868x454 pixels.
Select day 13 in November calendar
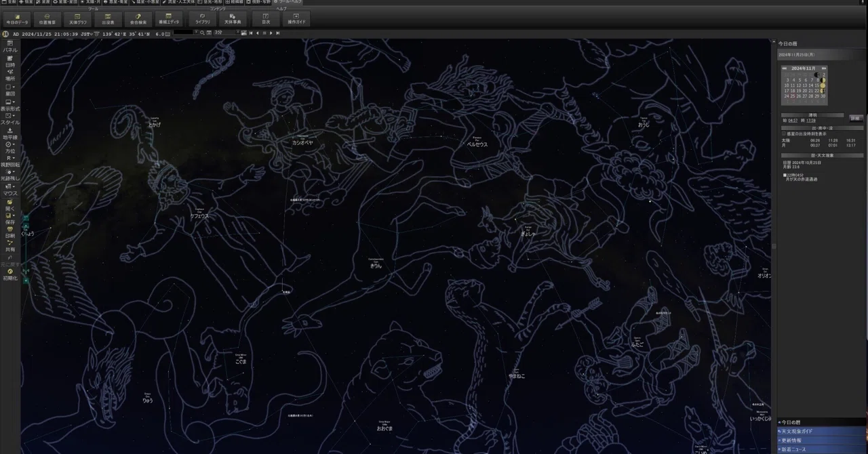point(805,85)
